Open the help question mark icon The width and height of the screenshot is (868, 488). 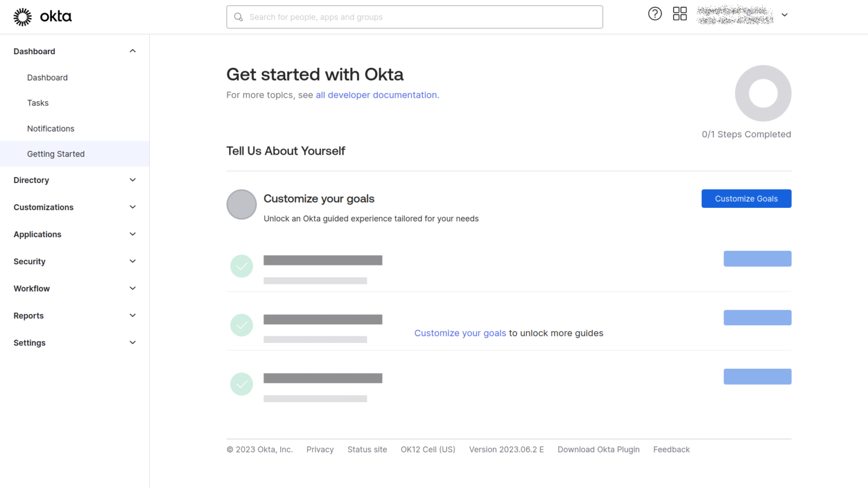coord(654,14)
